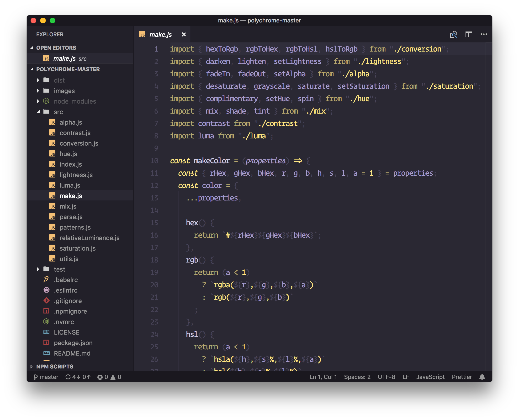
Task: Click the folder icon of the images folder
Action: [x=46, y=90]
